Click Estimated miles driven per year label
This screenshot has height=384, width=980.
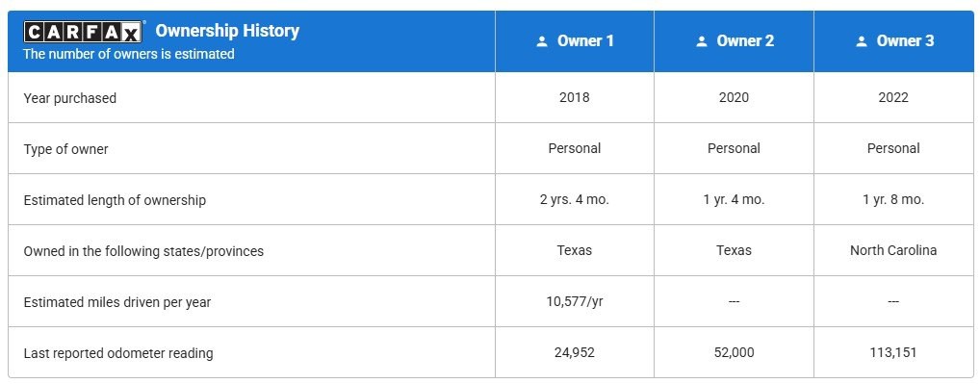(117, 302)
